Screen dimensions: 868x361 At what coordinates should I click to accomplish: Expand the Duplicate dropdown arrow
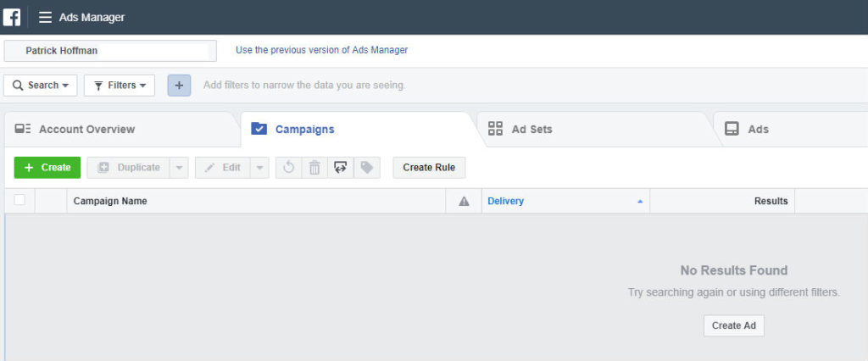(178, 167)
